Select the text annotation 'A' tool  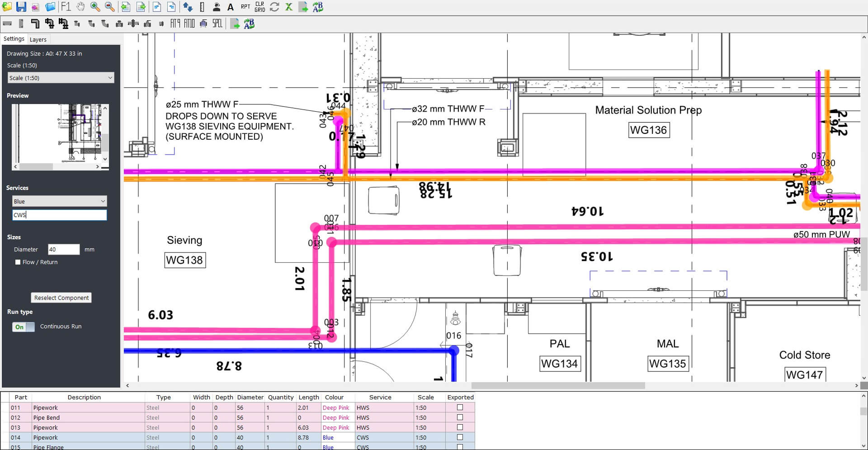coord(231,7)
